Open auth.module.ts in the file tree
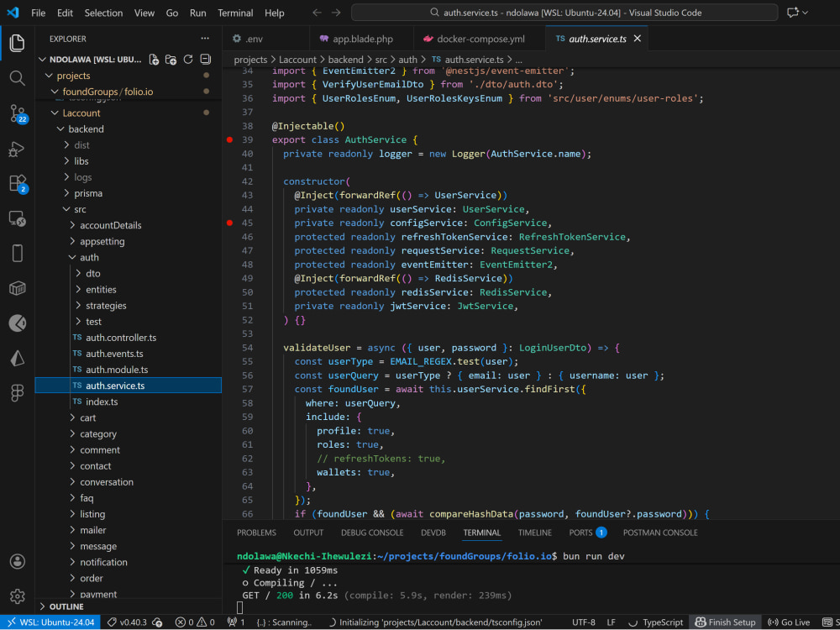Screen dimensions: 840x630 coord(117,370)
